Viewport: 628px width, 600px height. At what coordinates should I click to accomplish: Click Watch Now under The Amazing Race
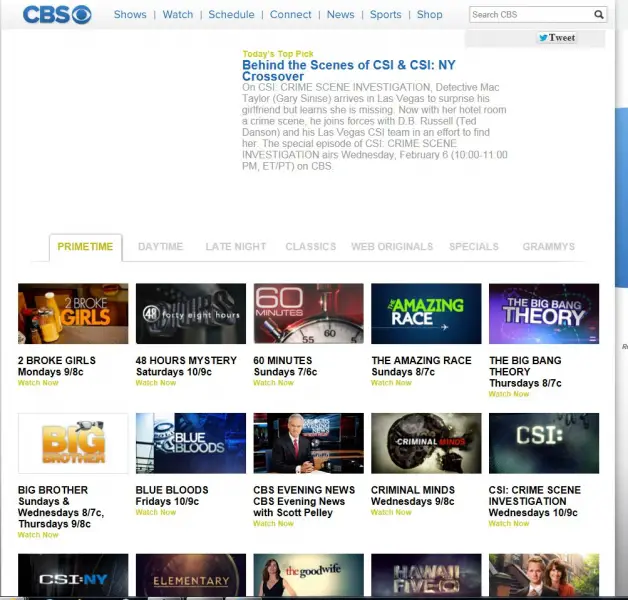click(x=391, y=383)
